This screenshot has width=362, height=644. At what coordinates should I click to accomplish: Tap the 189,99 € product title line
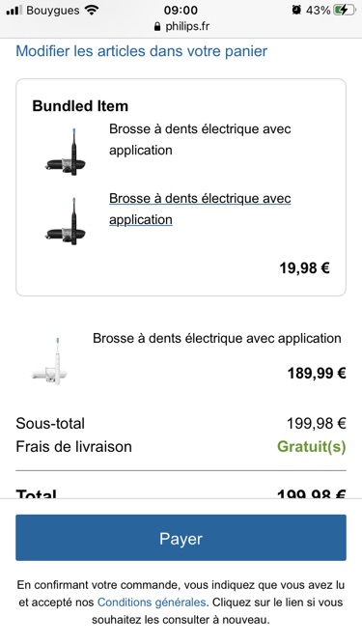tap(216, 339)
